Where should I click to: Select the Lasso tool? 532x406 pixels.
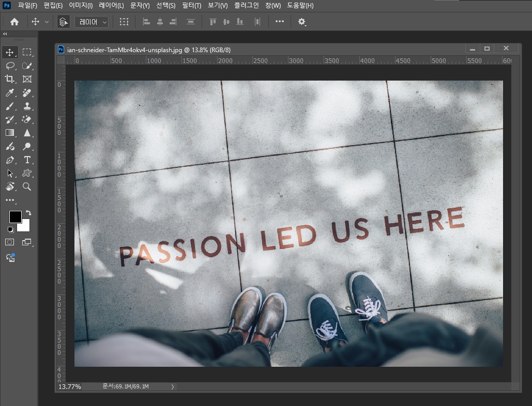pos(10,66)
